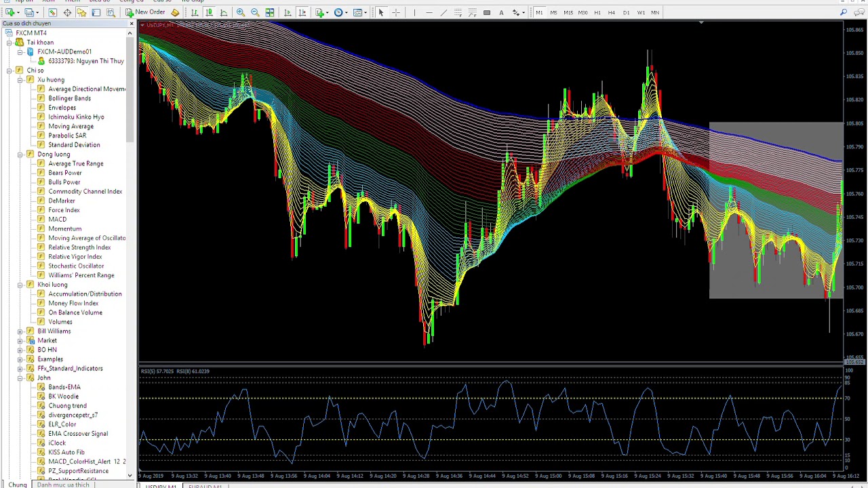Click the toolbar search magnifier icon
The width and height of the screenshot is (868, 488).
(844, 12)
